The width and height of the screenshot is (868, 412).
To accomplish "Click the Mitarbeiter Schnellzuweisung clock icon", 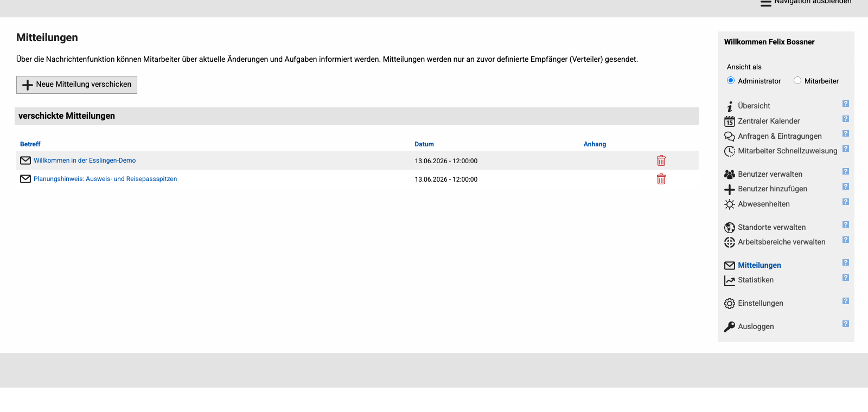I will tap(730, 151).
